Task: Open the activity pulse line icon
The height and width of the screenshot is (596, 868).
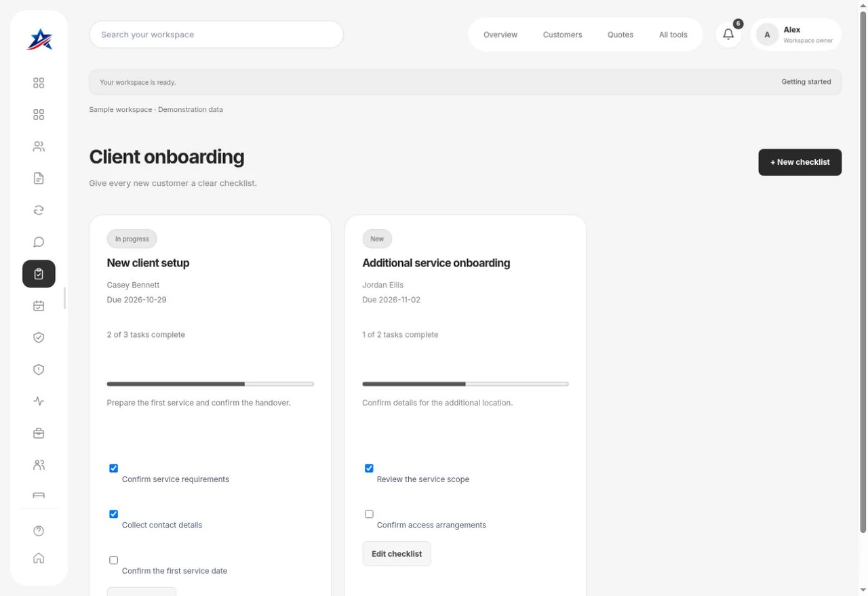Action: 39,401
